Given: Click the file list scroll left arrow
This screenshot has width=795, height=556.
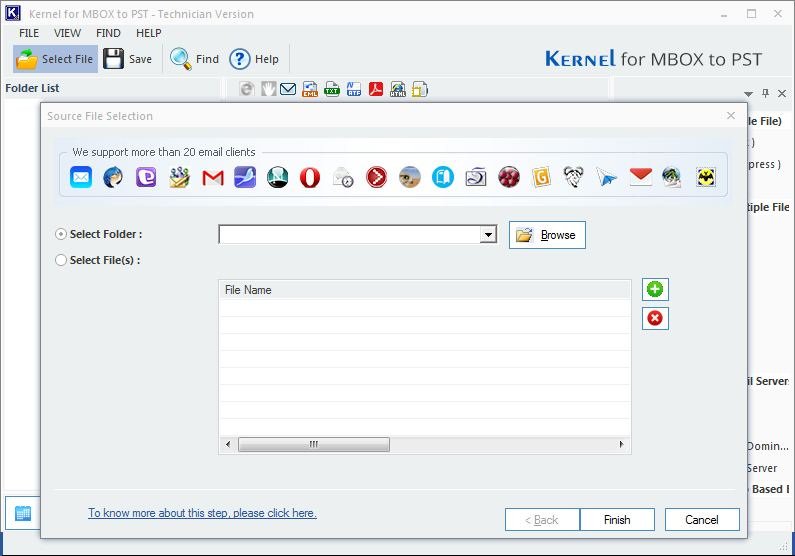Looking at the screenshot, I should coord(228,444).
